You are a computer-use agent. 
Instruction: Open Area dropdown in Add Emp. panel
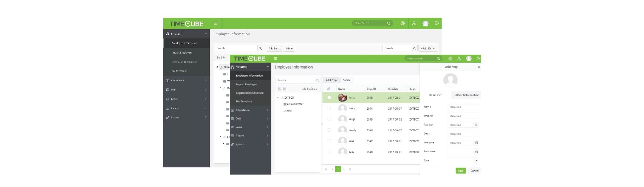coord(476,161)
